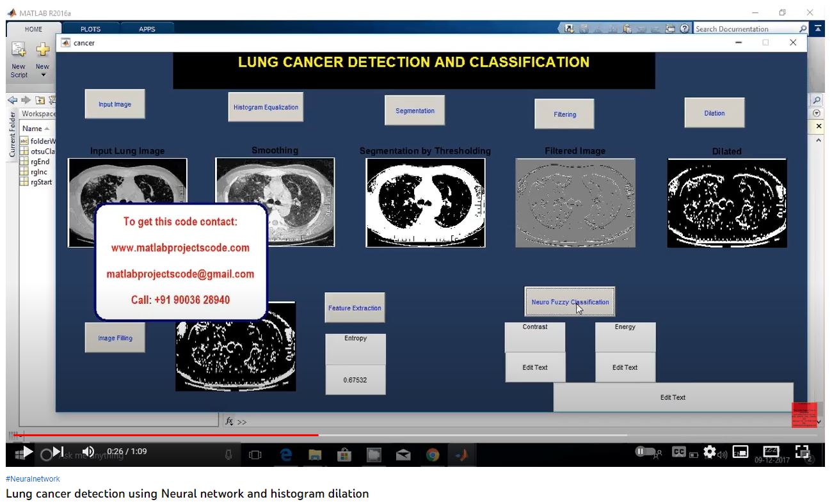
Task: Select the Workspace panel title
Action: click(x=38, y=114)
